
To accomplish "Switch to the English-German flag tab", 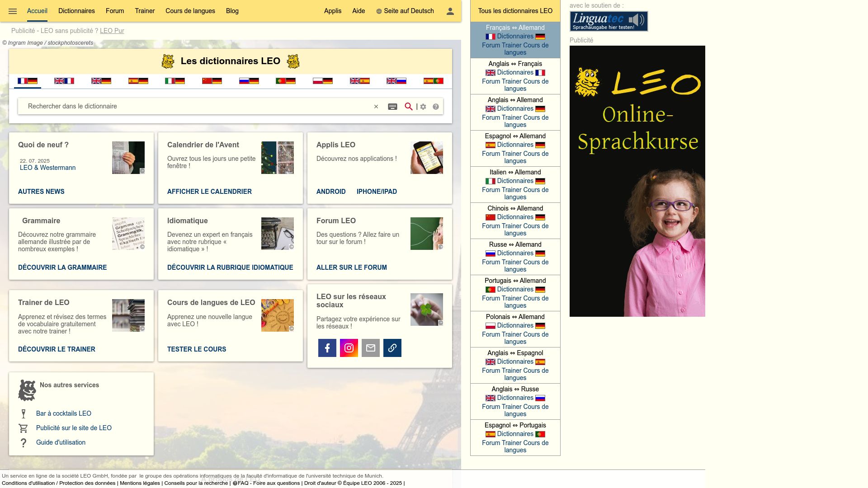I will 101,81.
